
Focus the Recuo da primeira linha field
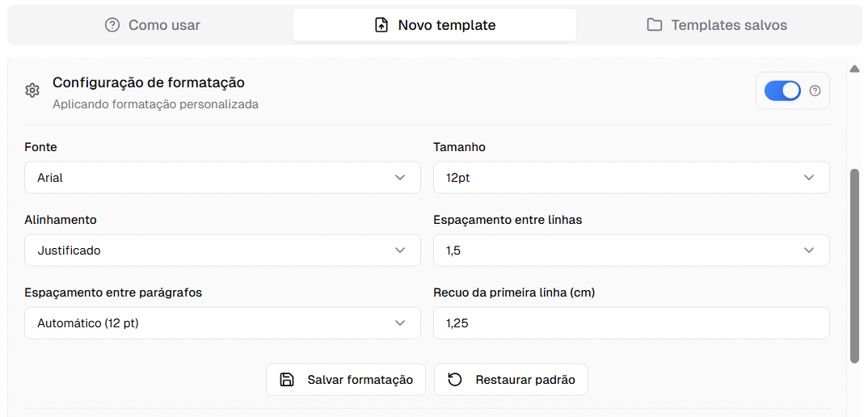(x=631, y=323)
